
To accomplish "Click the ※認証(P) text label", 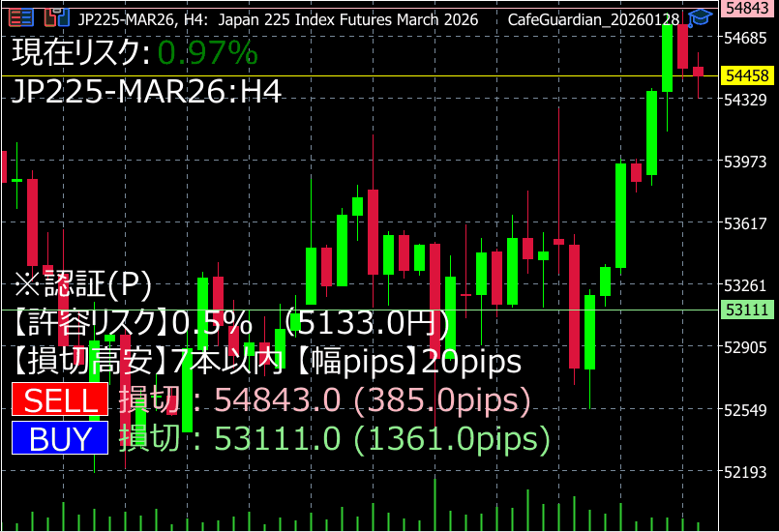I will [82, 284].
